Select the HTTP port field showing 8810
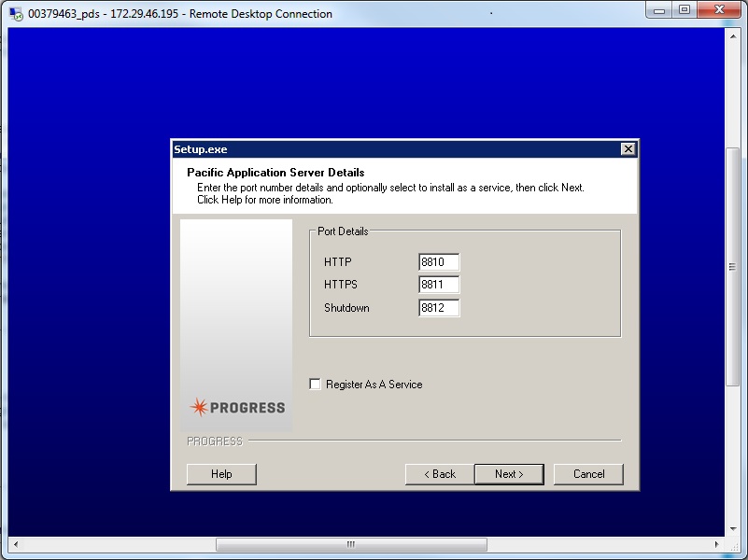 point(438,262)
